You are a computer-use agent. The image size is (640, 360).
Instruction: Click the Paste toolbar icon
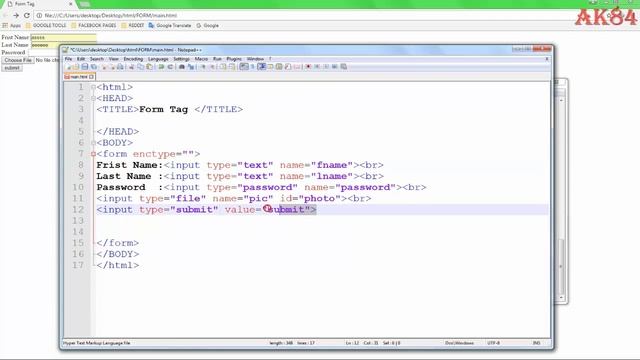tap(150, 67)
